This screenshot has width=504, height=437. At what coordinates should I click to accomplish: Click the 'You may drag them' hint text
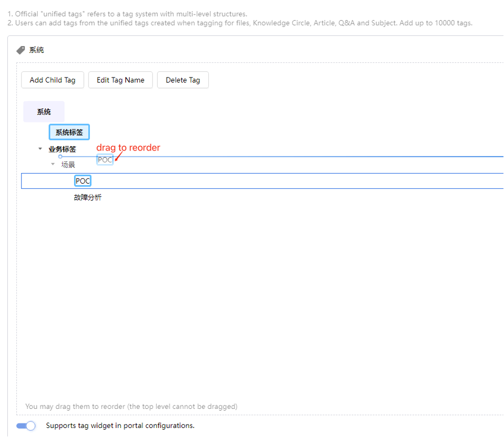click(x=131, y=407)
